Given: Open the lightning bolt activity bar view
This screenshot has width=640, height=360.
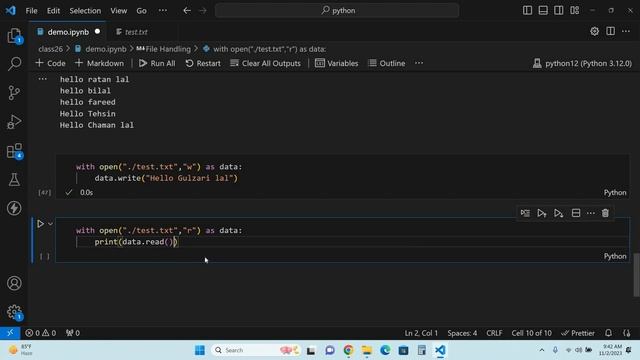Looking at the screenshot, I should pos(14,208).
